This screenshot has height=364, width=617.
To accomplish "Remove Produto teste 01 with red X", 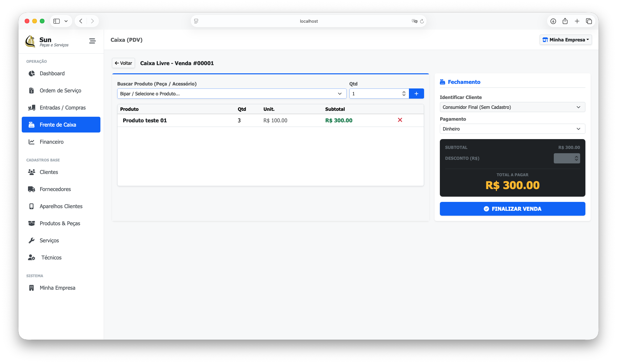I will pyautogui.click(x=400, y=120).
